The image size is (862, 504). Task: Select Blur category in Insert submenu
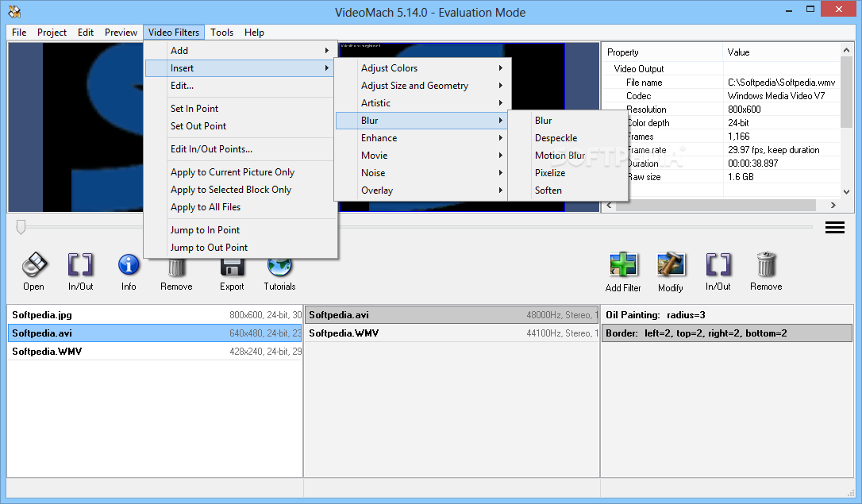(x=421, y=121)
